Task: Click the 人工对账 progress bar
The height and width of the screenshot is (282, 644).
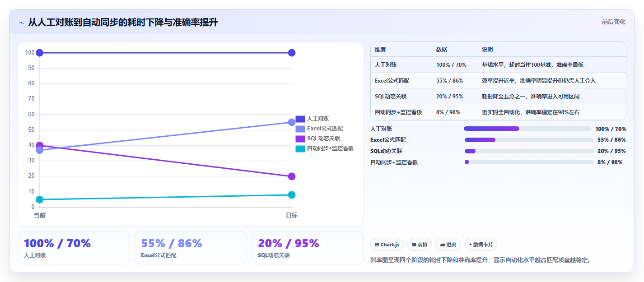Action: click(527, 129)
